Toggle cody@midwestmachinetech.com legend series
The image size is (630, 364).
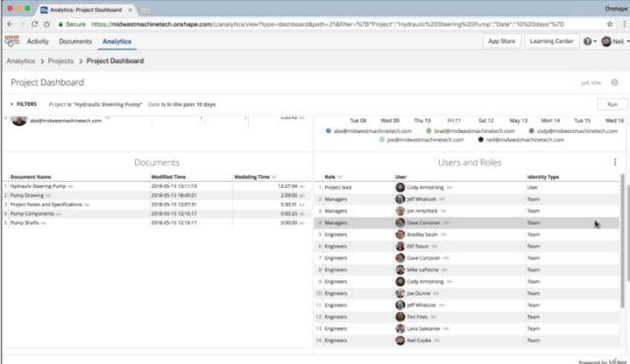(573, 131)
